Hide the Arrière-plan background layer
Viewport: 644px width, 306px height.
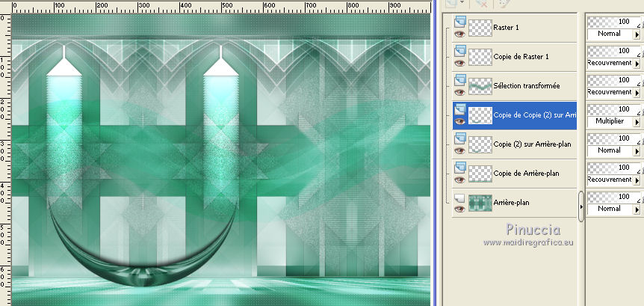(x=460, y=209)
